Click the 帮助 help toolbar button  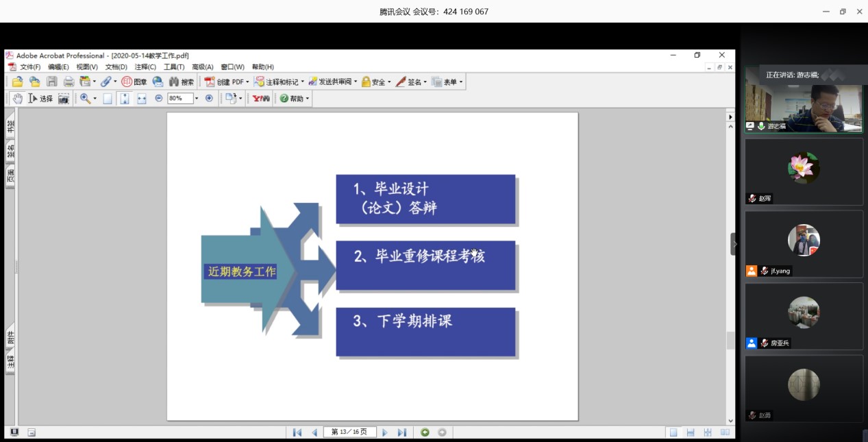click(295, 99)
